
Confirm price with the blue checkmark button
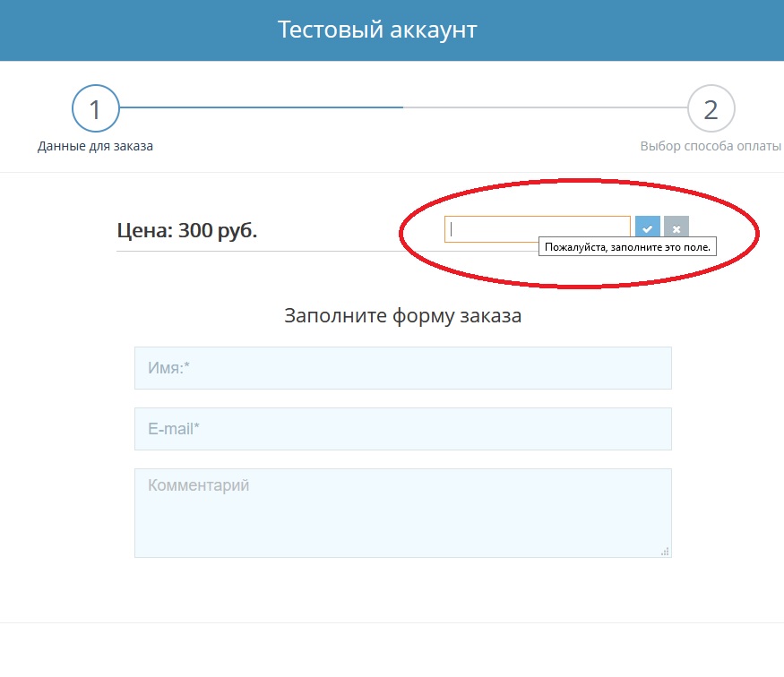648,228
